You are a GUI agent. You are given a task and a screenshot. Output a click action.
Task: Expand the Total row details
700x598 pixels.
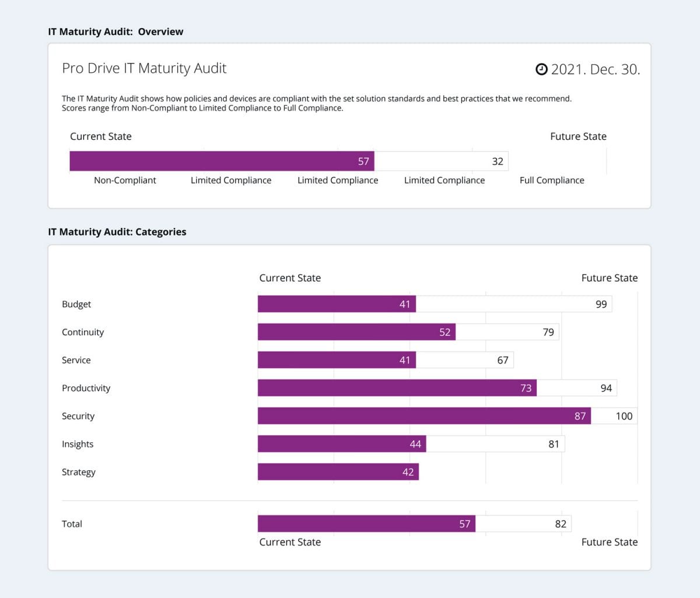72,523
